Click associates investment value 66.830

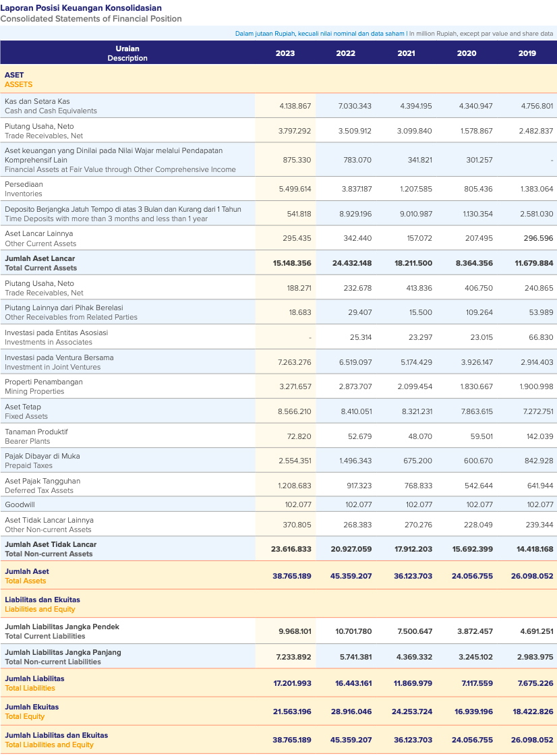541,337
